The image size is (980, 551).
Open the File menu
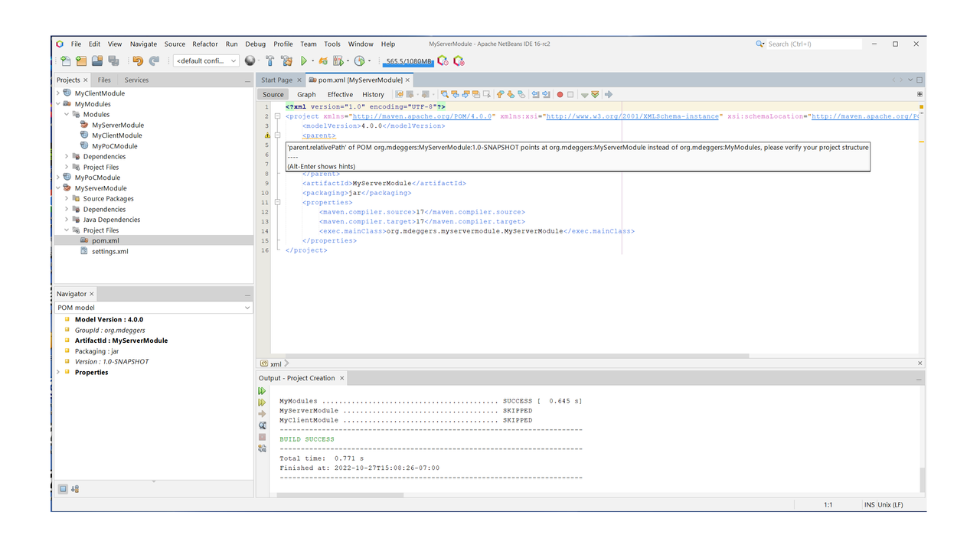pyautogui.click(x=76, y=44)
